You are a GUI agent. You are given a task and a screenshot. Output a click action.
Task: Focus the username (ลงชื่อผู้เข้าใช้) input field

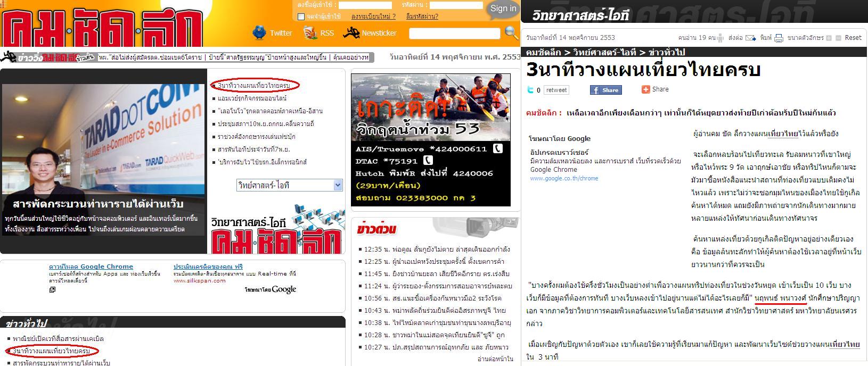(365, 5)
